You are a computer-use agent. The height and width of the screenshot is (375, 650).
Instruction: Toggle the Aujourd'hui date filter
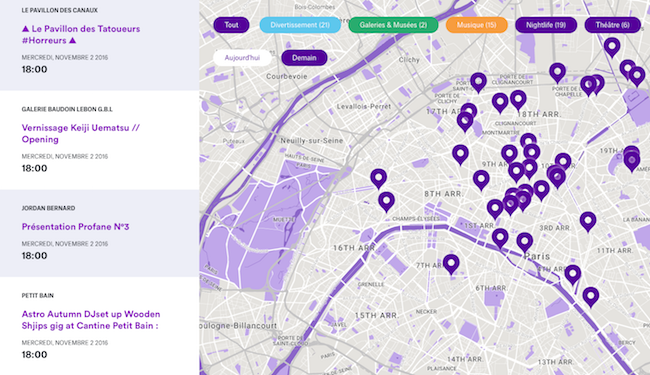click(x=243, y=58)
